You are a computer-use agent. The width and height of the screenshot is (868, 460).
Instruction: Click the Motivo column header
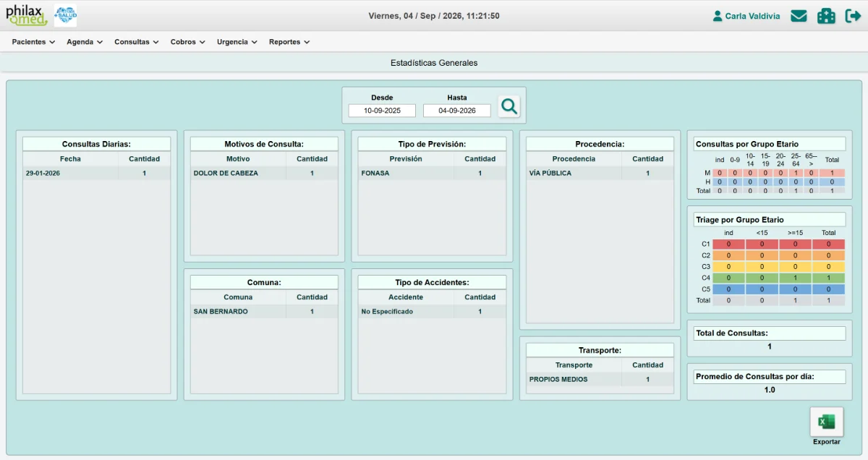tap(238, 159)
